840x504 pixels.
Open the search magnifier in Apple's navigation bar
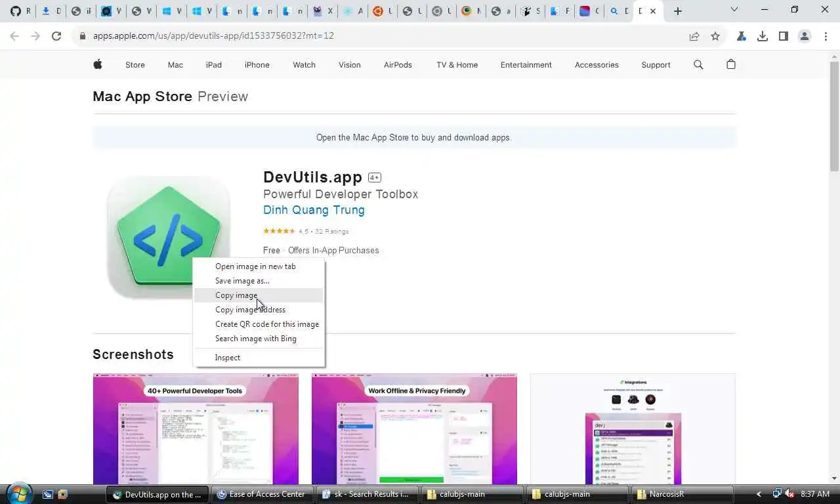(x=698, y=64)
